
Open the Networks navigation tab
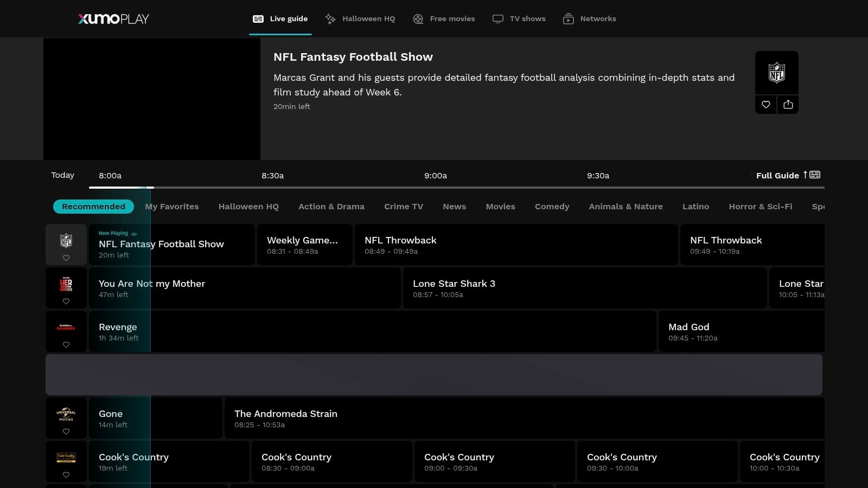click(590, 19)
